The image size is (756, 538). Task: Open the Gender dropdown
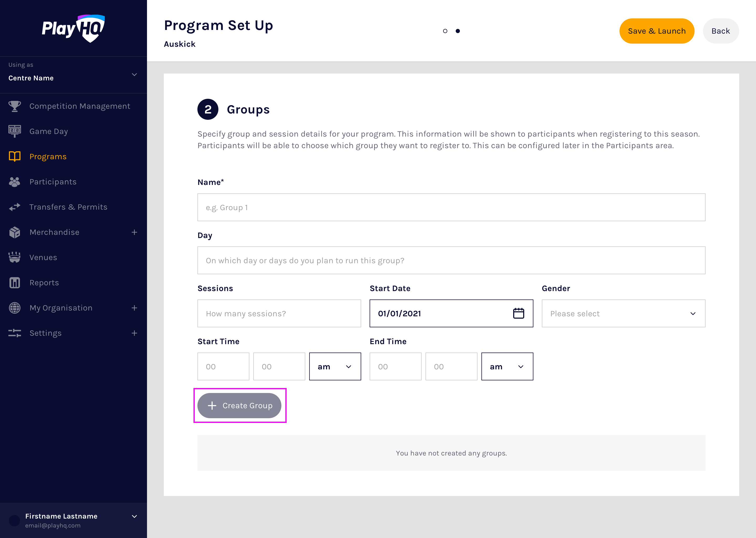click(623, 313)
